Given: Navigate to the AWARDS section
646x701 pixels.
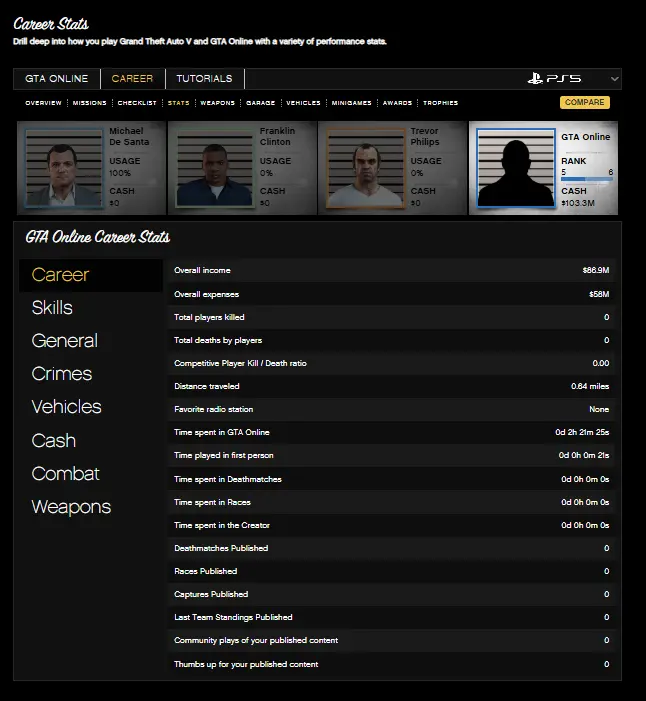Looking at the screenshot, I should click(x=397, y=103).
